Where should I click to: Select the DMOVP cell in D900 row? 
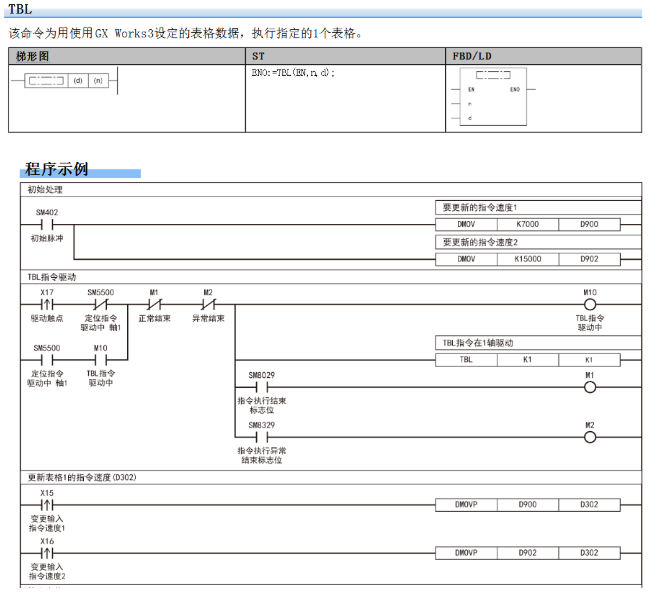coord(466,505)
